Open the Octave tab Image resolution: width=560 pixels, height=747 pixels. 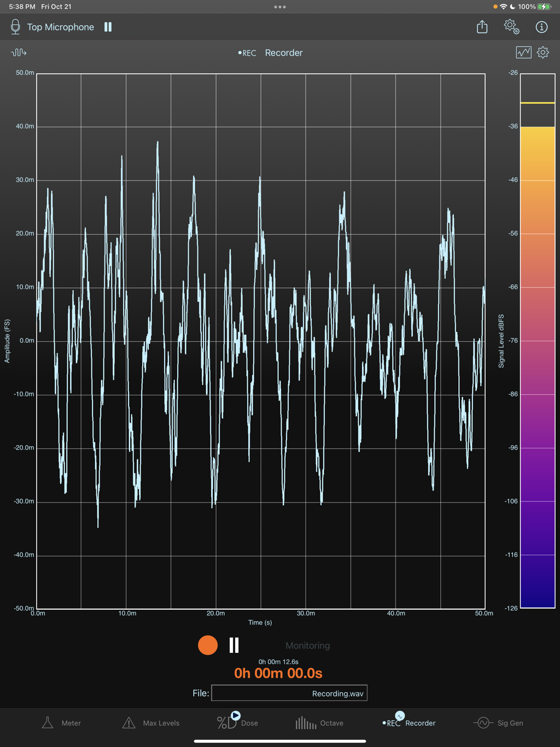pos(319,723)
